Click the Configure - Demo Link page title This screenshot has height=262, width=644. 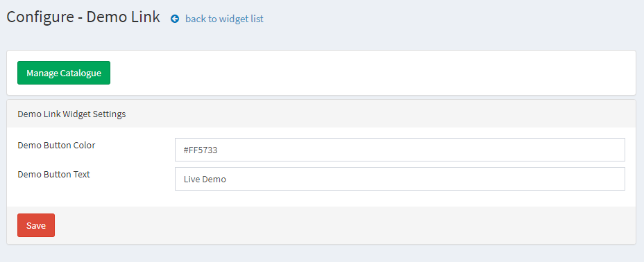coord(83,17)
